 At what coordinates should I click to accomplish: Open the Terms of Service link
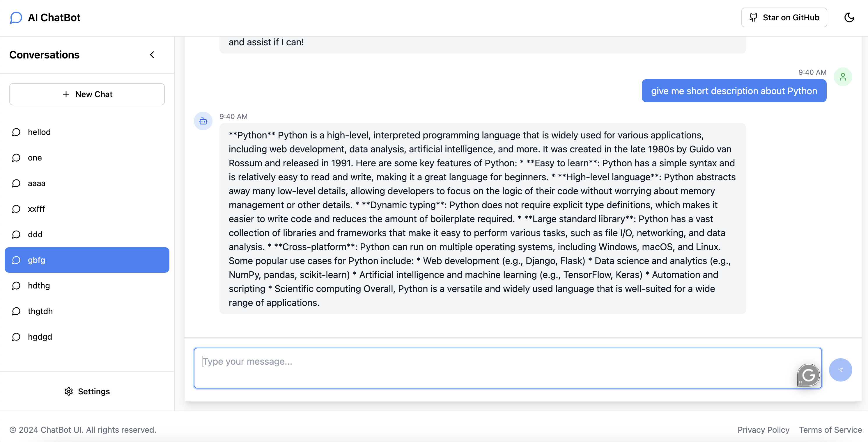(830, 430)
